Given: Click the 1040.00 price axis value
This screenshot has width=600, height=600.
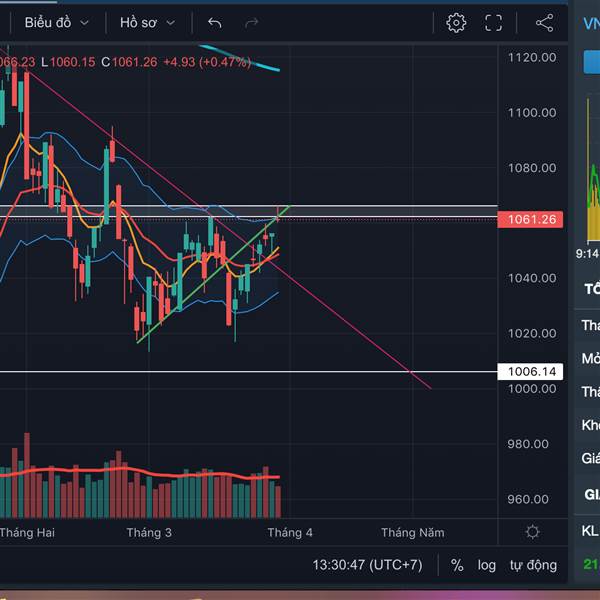Looking at the screenshot, I should click(x=532, y=278).
